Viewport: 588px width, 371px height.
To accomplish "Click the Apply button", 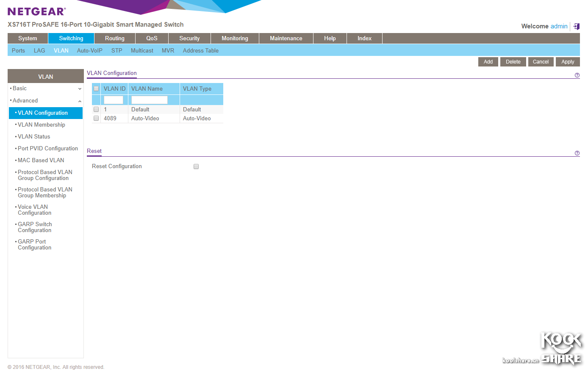I will tap(568, 62).
